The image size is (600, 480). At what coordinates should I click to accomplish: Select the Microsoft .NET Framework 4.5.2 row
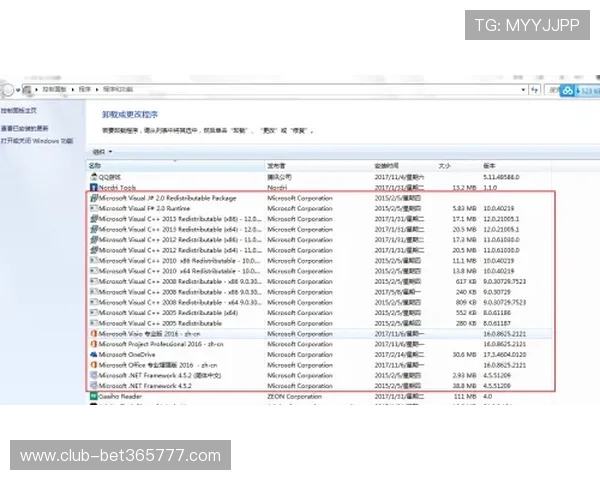point(320,385)
